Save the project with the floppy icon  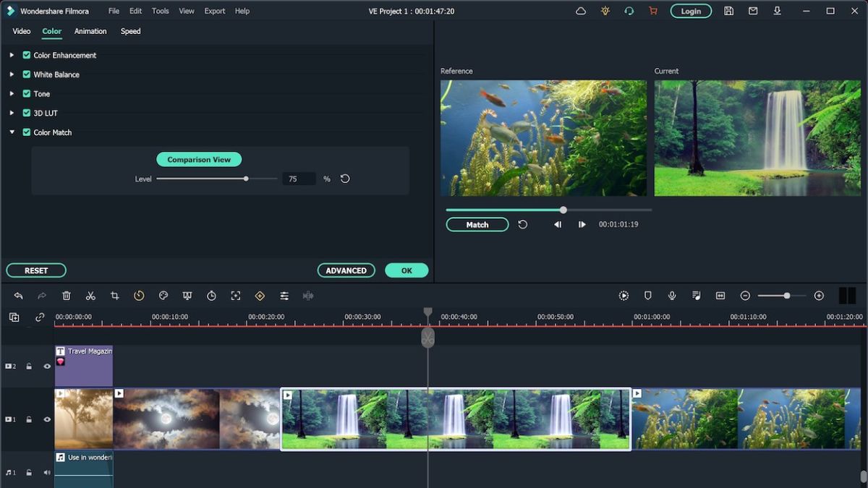pyautogui.click(x=728, y=11)
